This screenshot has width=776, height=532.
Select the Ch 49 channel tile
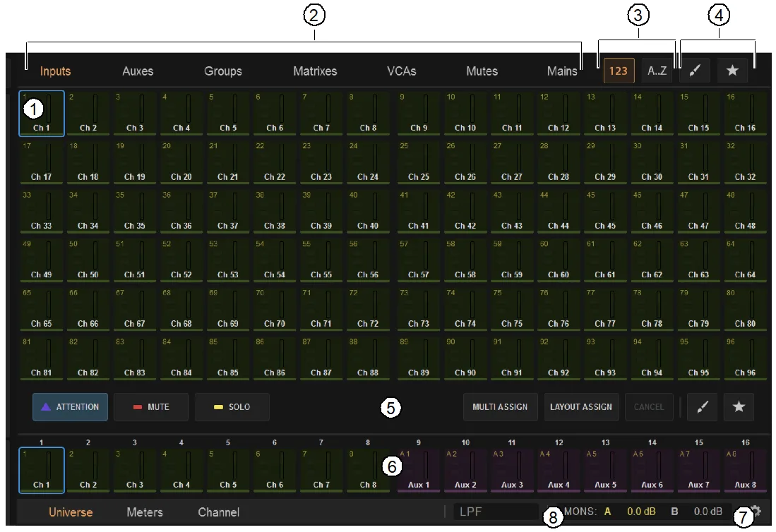point(42,260)
